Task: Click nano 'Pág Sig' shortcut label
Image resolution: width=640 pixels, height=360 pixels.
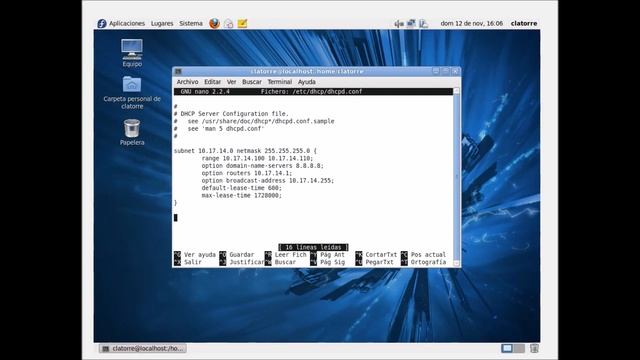Action: [332, 262]
